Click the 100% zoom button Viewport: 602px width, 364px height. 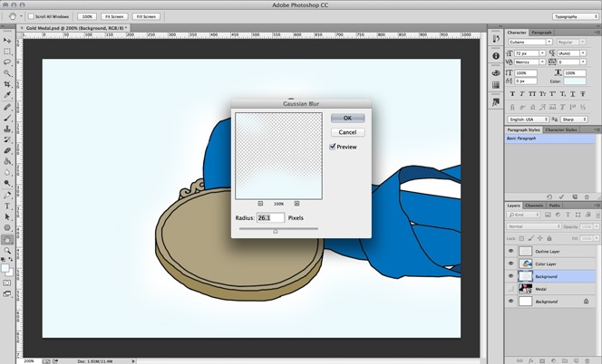click(x=87, y=16)
